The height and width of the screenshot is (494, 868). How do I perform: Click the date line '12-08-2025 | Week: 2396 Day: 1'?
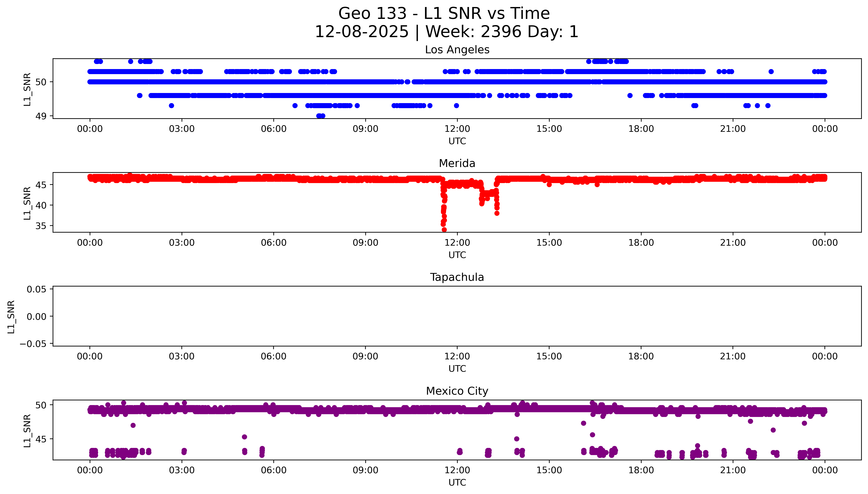pos(446,32)
